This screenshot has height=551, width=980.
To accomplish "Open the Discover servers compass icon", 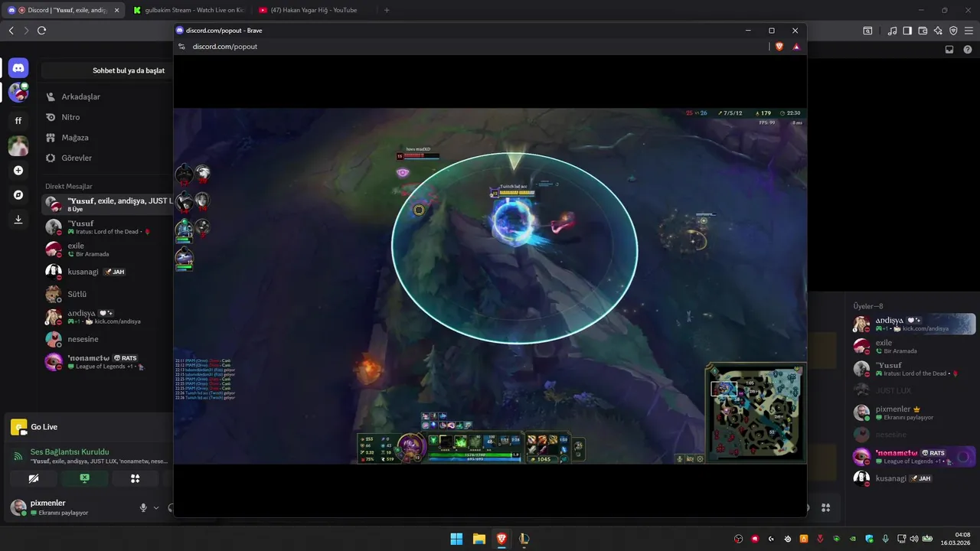I will 18,195.
